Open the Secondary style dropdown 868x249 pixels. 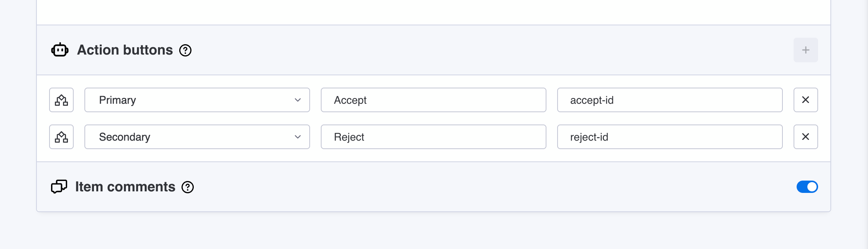(197, 137)
